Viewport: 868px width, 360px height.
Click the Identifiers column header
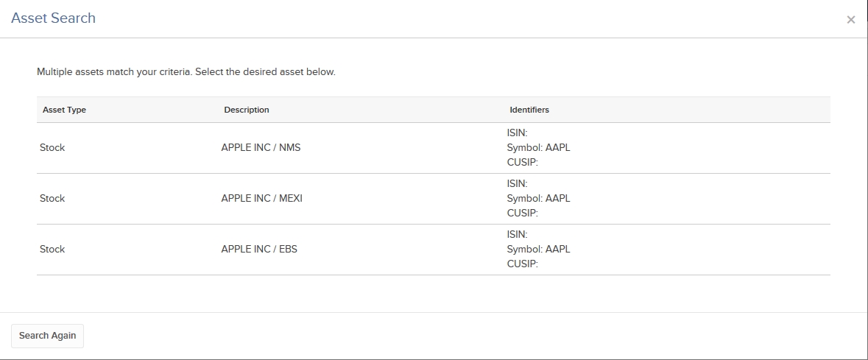(529, 110)
